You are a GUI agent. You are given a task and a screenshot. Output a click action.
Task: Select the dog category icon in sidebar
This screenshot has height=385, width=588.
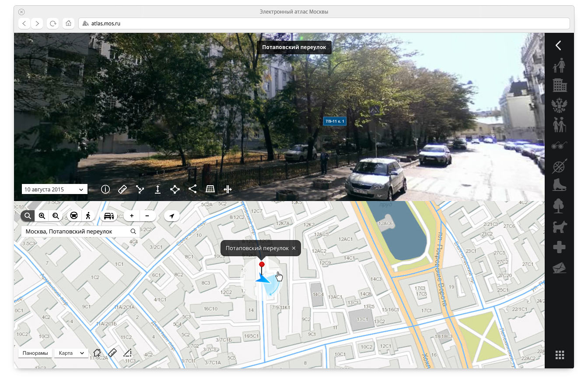(559, 227)
